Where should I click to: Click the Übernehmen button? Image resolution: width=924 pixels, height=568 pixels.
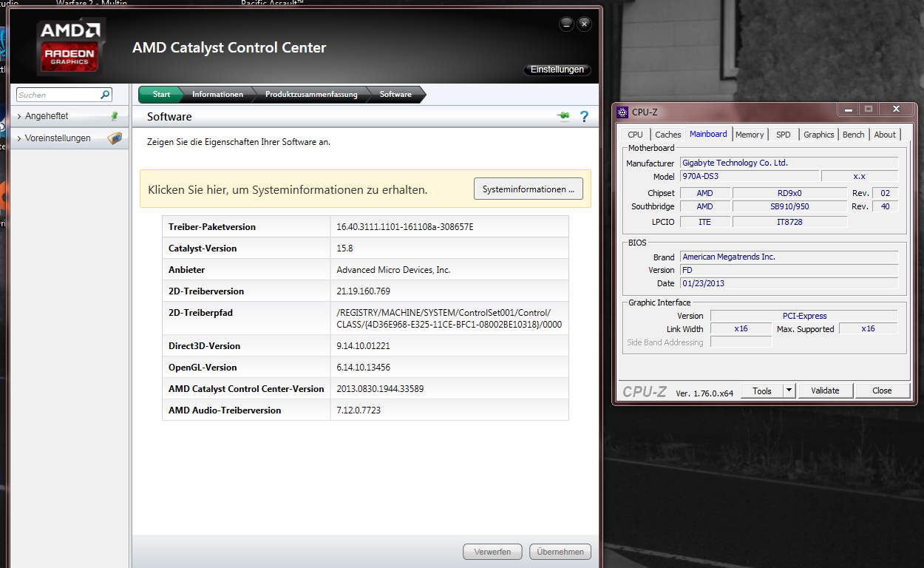click(561, 552)
